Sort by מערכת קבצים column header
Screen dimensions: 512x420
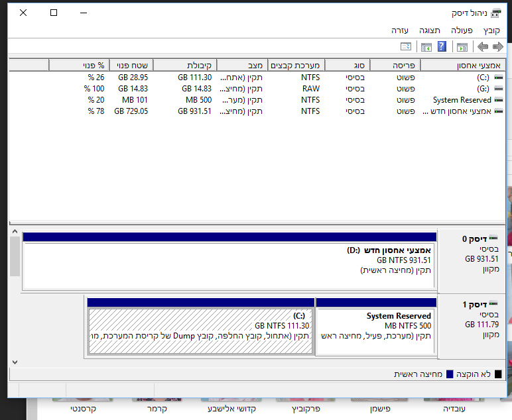(296, 65)
